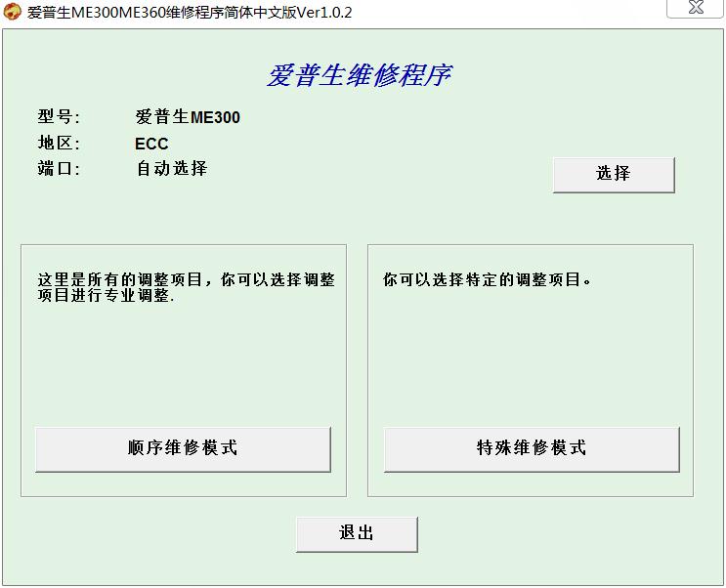This screenshot has height=588, width=726.
Task: Click the window title text Ver1.0.2
Action: click(x=324, y=12)
